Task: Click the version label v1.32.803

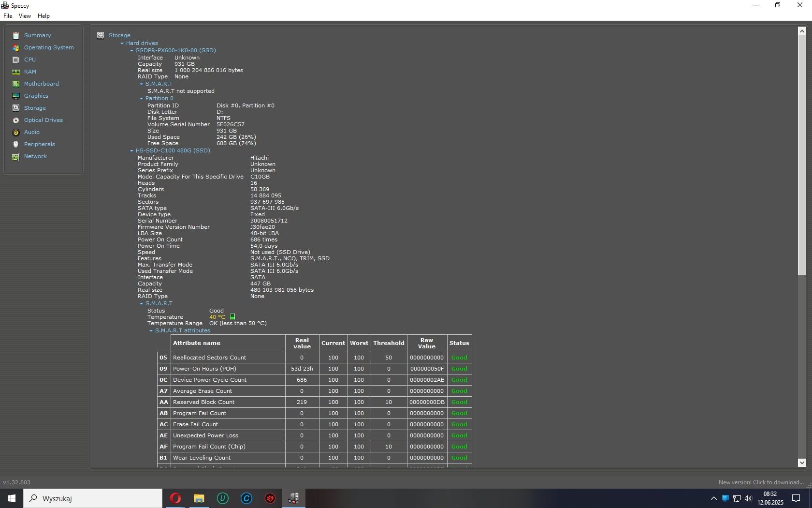Action: pos(17,482)
